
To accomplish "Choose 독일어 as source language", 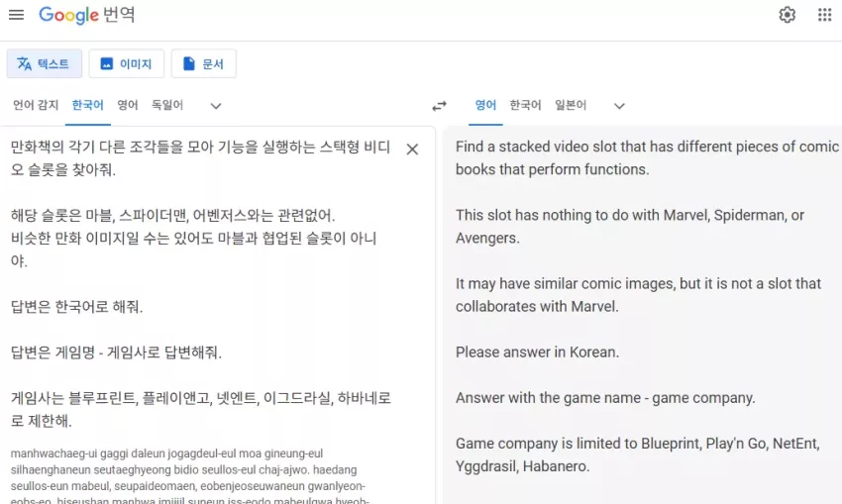I will (167, 105).
